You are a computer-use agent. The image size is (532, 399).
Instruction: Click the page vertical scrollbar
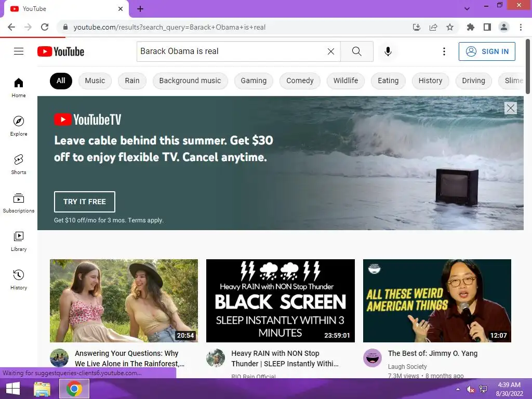528,66
